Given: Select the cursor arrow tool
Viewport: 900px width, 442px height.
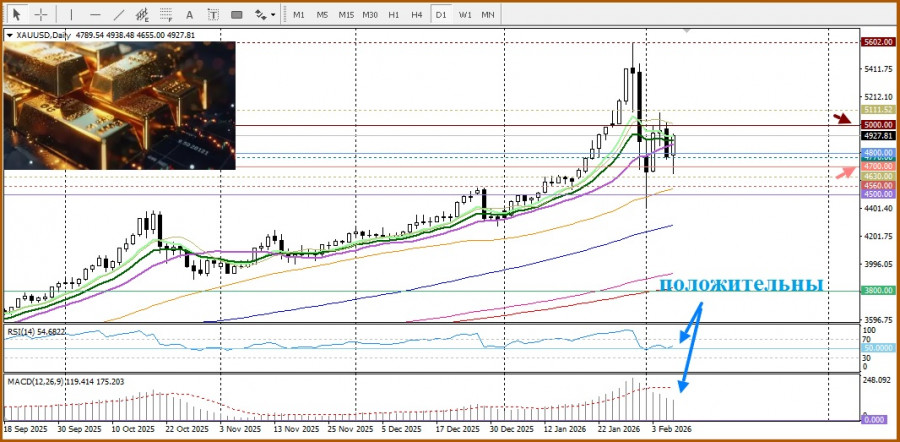Looking at the screenshot, I should pyautogui.click(x=16, y=15).
